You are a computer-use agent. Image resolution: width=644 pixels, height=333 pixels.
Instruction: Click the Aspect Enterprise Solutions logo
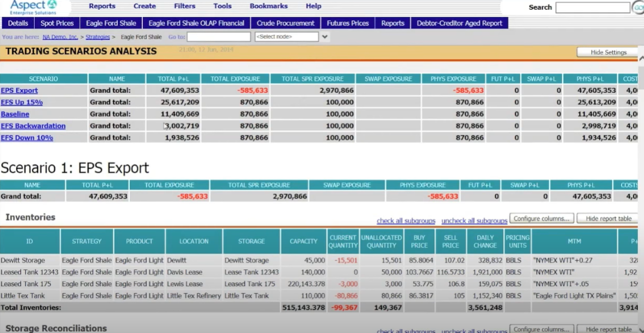click(x=33, y=7)
